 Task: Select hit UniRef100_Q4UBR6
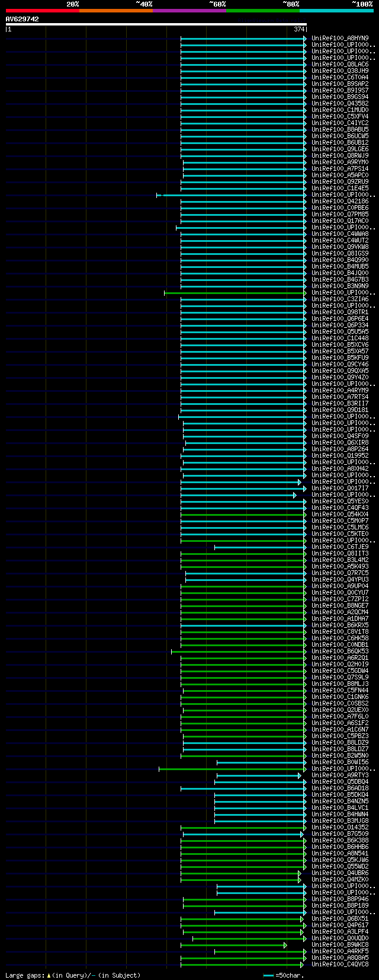(340, 873)
